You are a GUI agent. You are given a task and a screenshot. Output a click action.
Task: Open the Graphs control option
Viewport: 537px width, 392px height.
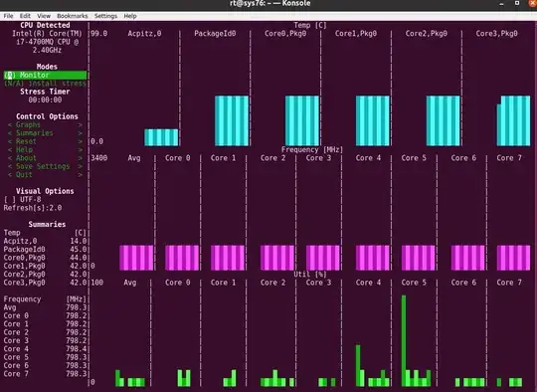tap(45, 124)
